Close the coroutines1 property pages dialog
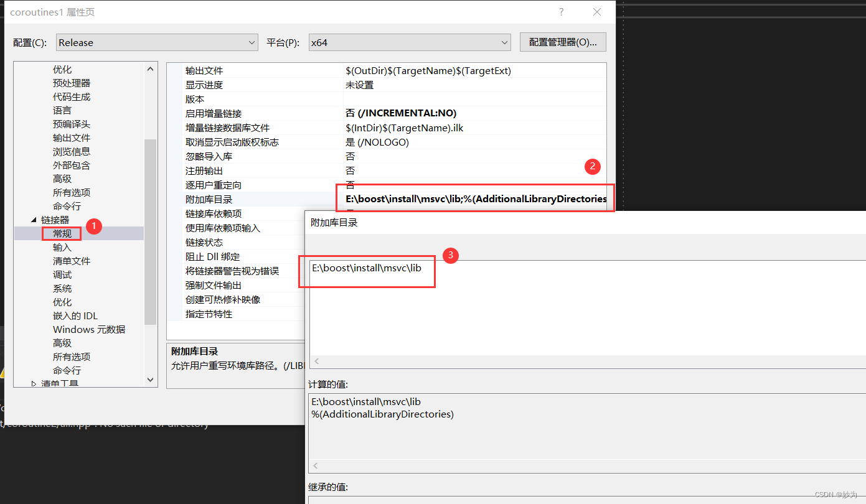 click(x=597, y=12)
